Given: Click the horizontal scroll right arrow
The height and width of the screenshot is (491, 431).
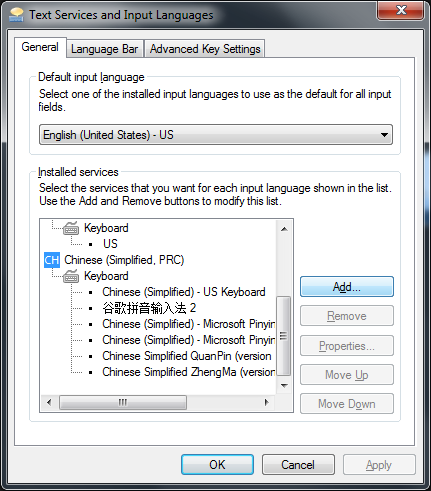Looking at the screenshot, I should click(x=266, y=402).
